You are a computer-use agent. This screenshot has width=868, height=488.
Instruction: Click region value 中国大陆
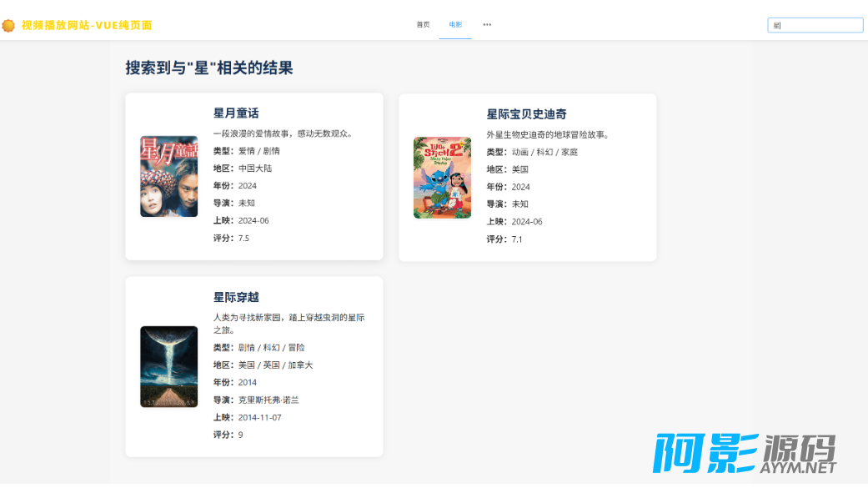255,168
